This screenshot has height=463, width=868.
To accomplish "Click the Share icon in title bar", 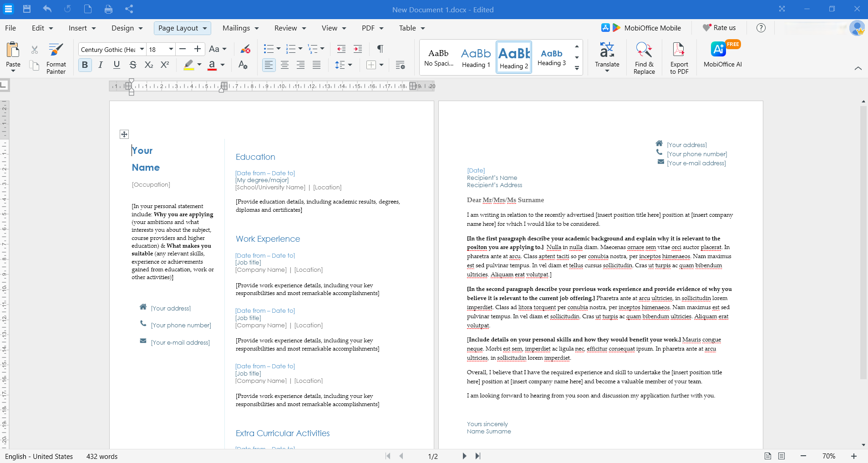I will (x=129, y=9).
